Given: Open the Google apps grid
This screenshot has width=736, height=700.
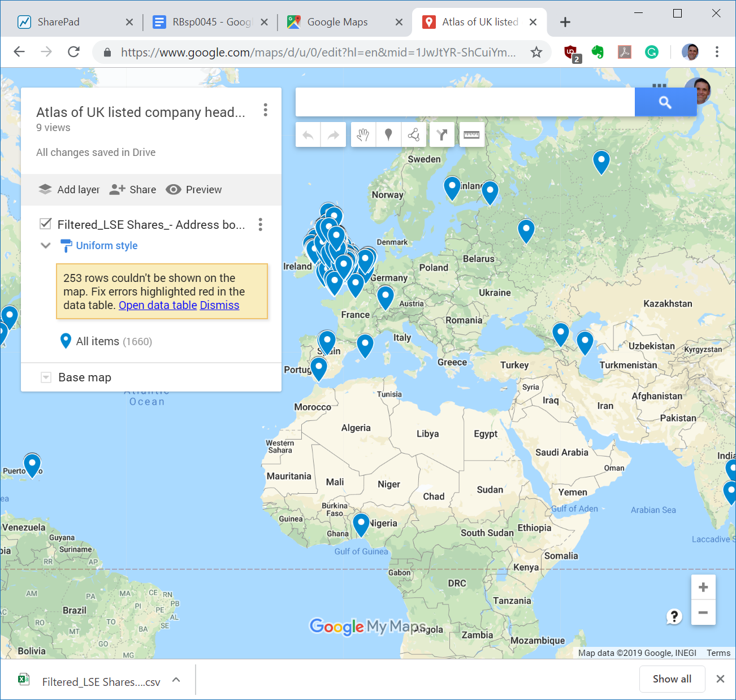Looking at the screenshot, I should (x=659, y=86).
